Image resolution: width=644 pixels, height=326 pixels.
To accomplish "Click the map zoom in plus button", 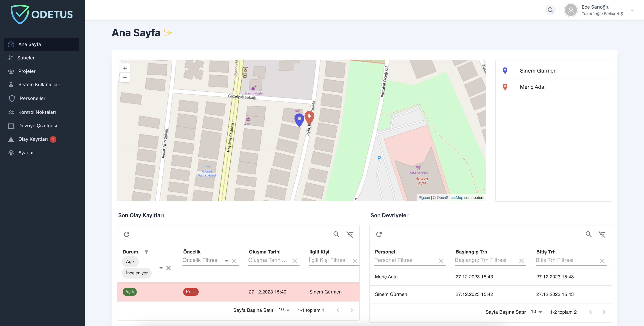I will (x=125, y=68).
